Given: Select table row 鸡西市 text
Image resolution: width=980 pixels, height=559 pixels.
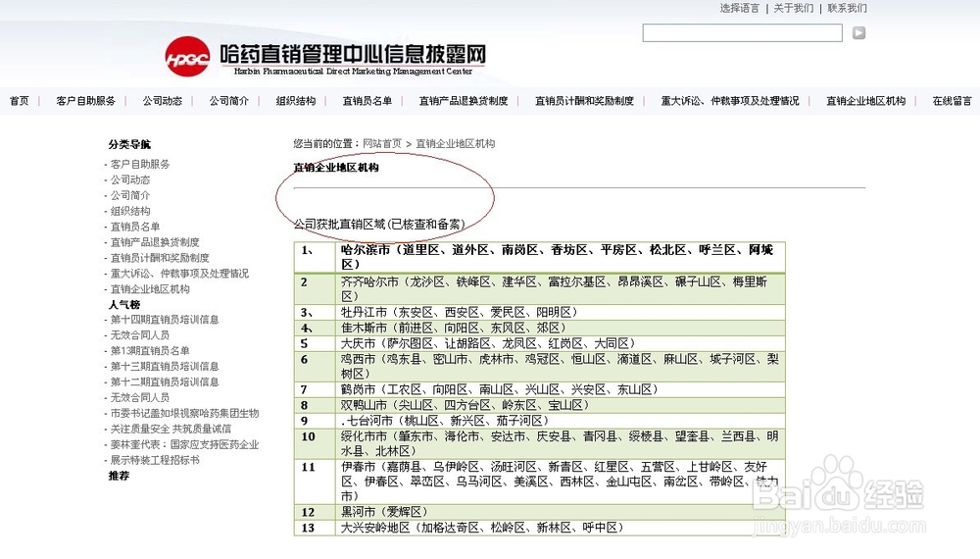Looking at the screenshot, I should point(560,367).
